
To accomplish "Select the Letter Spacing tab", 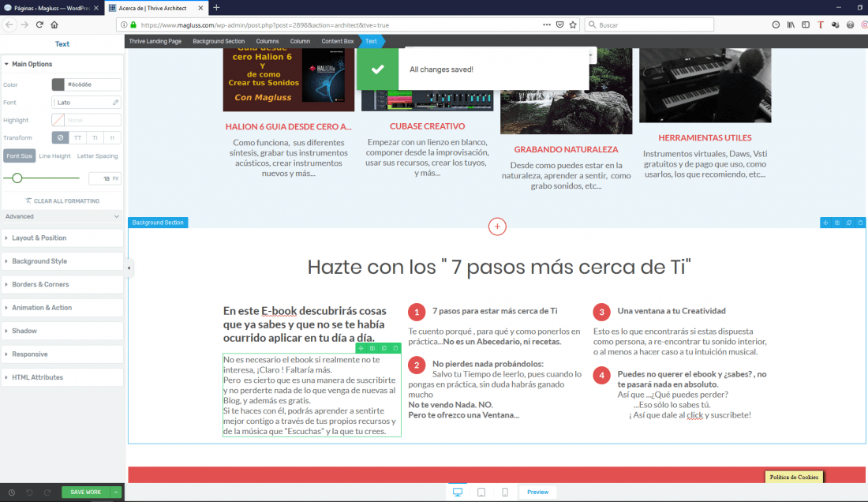I will click(97, 156).
